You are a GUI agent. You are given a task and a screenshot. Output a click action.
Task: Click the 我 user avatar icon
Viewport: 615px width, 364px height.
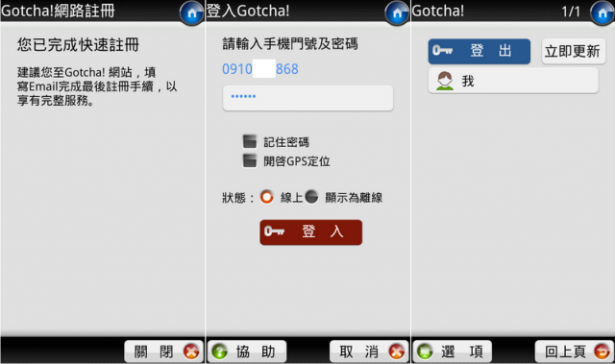[x=445, y=81]
